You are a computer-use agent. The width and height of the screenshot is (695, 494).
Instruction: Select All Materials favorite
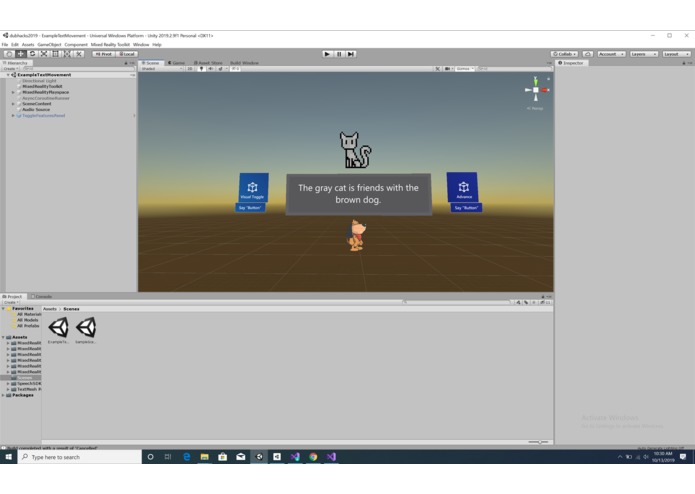[29, 314]
